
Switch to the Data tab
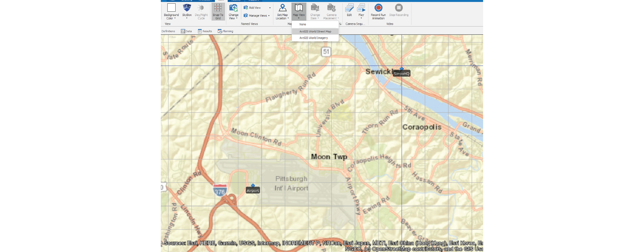coord(186,31)
